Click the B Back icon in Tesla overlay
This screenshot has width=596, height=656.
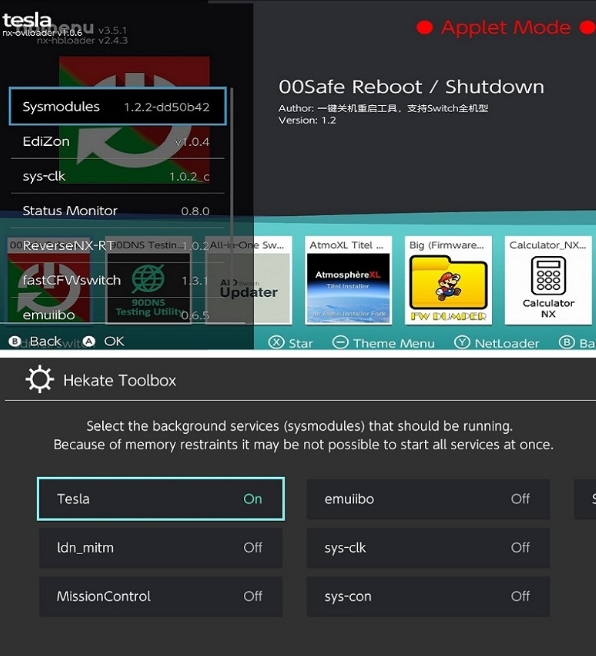coord(15,341)
